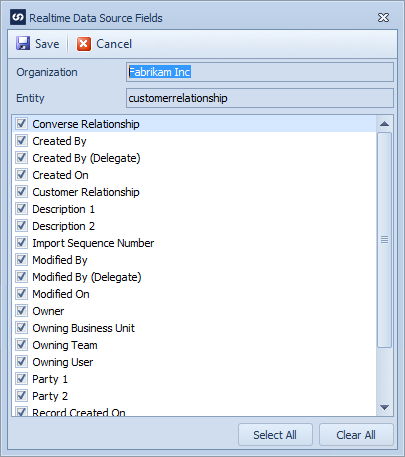The image size is (405, 457).
Task: Click the app logo in title bar
Action: click(18, 17)
